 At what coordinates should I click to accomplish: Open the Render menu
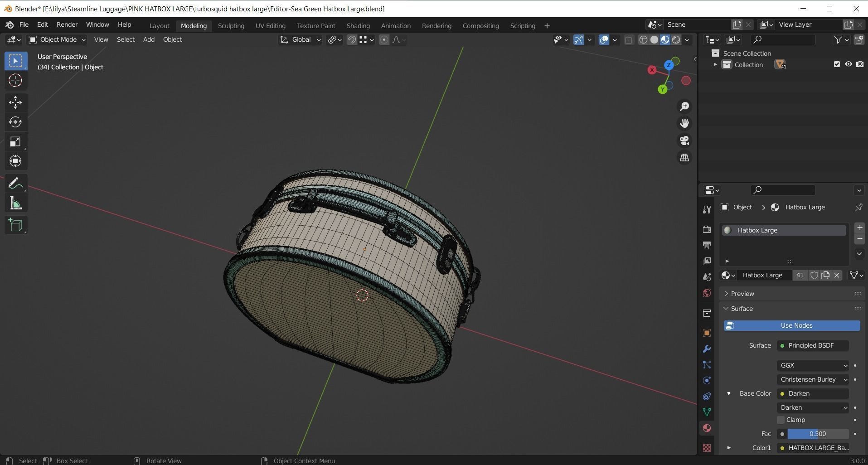pos(67,25)
